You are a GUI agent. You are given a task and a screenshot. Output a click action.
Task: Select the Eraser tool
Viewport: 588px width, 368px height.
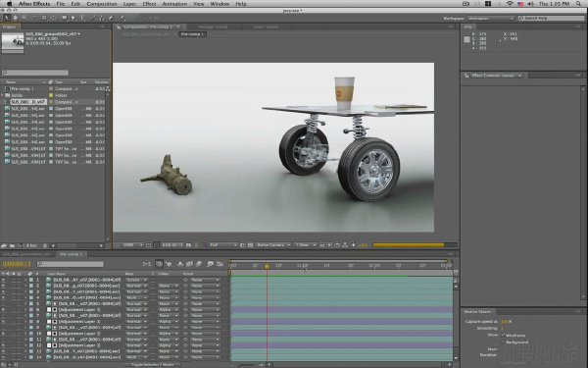[111, 18]
